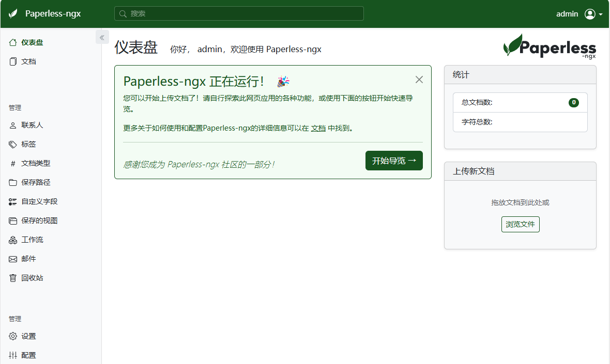Open 设置 page
Image resolution: width=610 pixels, height=364 pixels.
[28, 336]
